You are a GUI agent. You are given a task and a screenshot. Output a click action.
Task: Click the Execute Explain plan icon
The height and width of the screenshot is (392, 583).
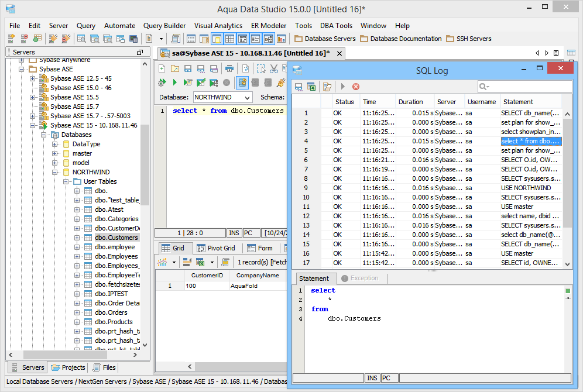coord(214,82)
